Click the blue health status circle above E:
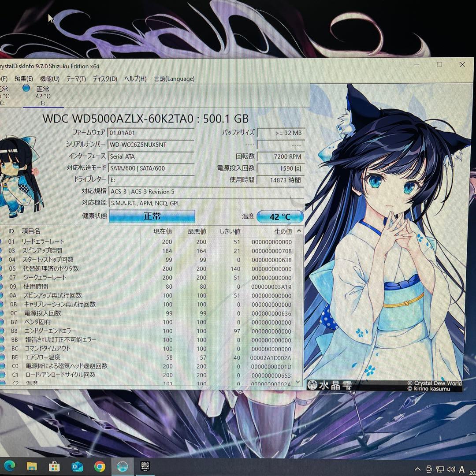 tap(26, 88)
